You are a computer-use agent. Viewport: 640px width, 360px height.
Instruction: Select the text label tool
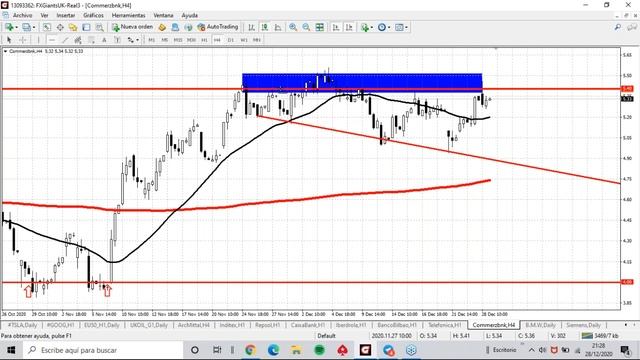pos(117,40)
